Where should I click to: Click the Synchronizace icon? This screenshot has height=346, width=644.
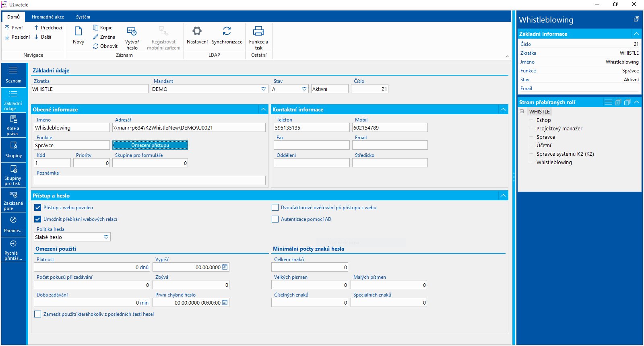tap(227, 31)
